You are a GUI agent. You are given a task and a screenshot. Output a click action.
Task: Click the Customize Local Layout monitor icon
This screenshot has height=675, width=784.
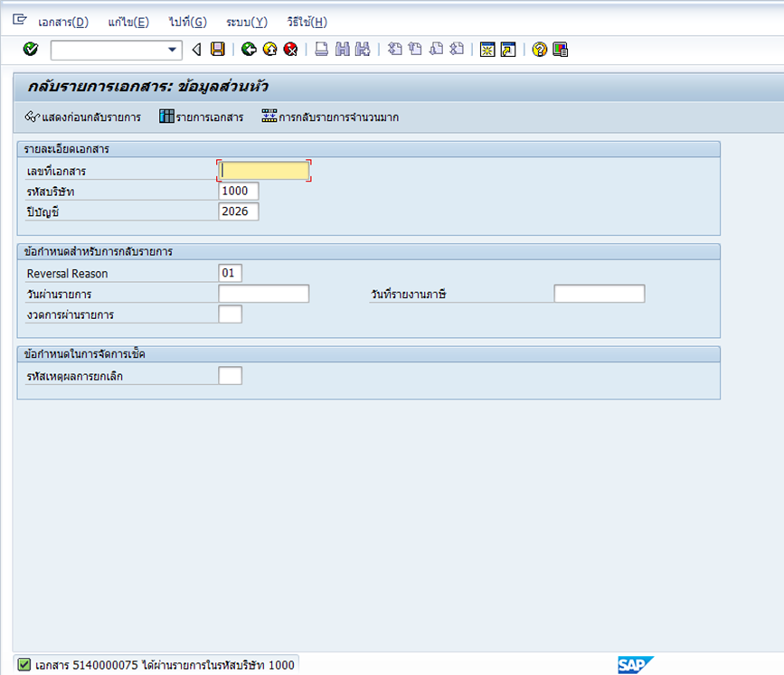click(x=560, y=50)
